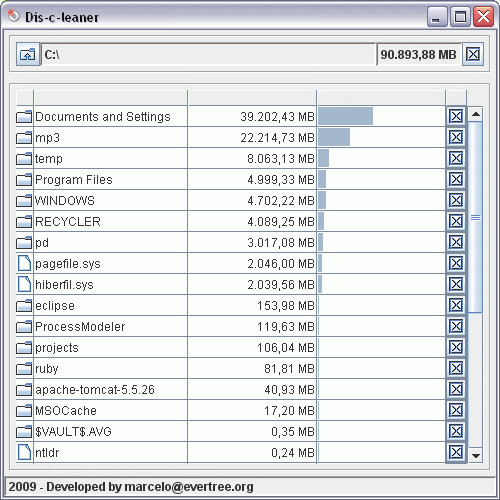Click the pagefile.sys file icon
The image size is (500, 500).
(x=24, y=263)
